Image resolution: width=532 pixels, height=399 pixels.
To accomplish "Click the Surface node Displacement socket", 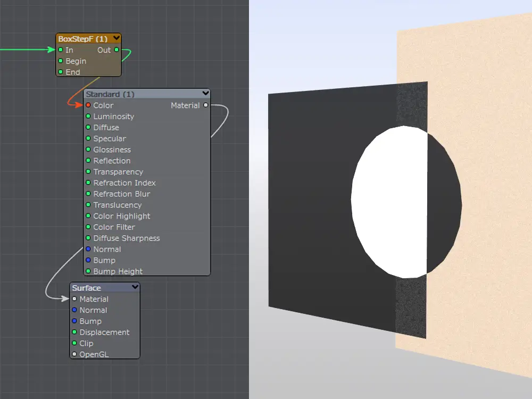I will point(74,332).
